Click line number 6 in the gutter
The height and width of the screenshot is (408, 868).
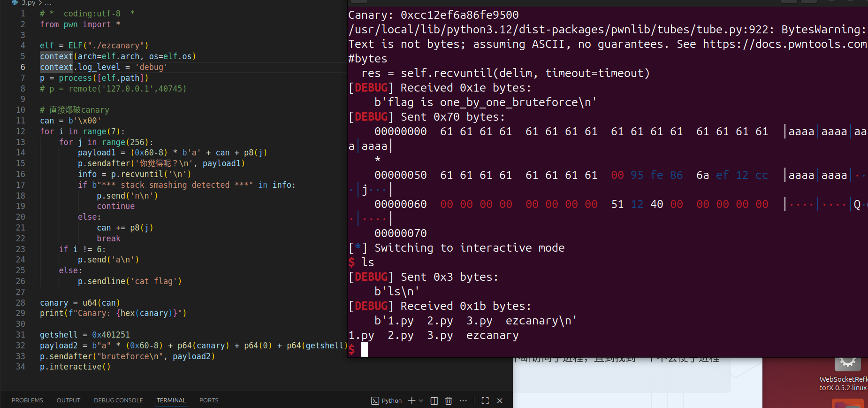(23, 67)
